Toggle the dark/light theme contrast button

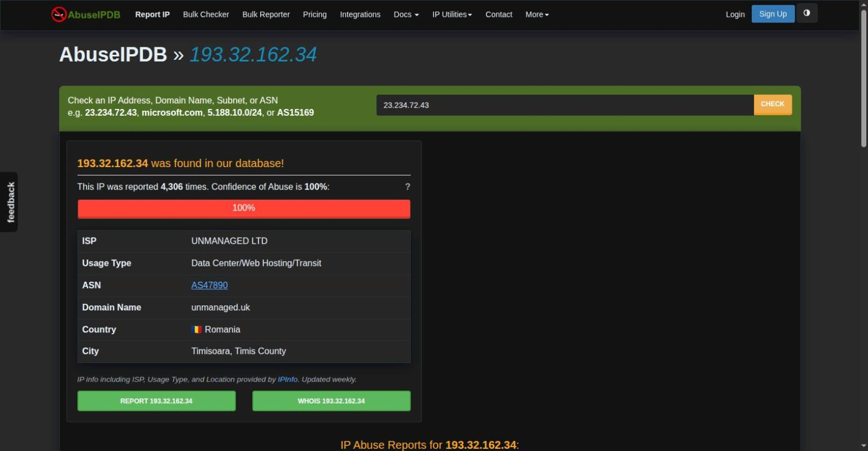pyautogui.click(x=806, y=14)
